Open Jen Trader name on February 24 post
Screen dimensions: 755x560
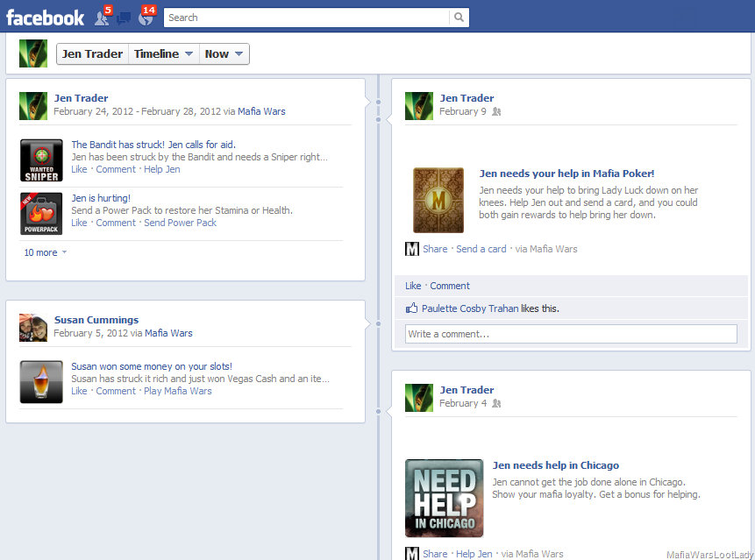(x=81, y=98)
